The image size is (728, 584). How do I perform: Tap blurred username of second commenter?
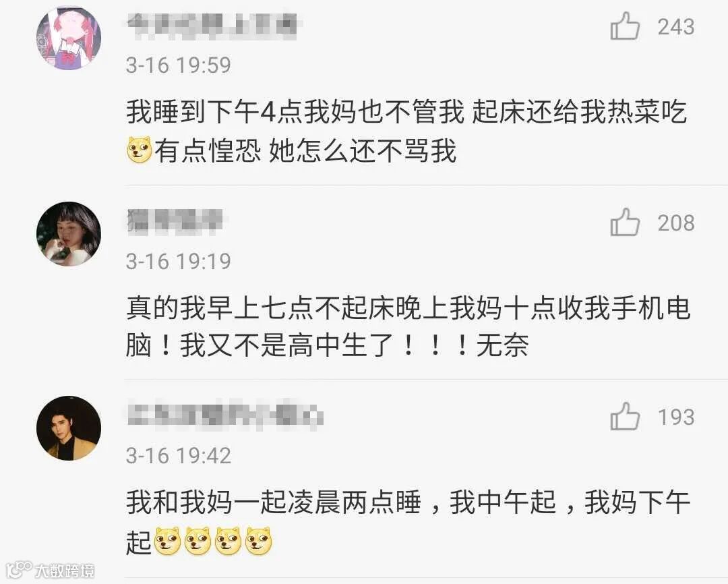click(175, 221)
